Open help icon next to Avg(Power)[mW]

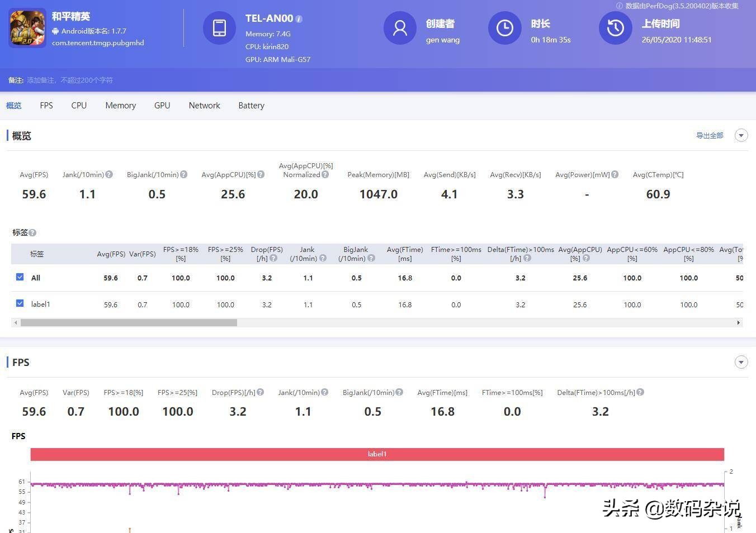click(615, 174)
